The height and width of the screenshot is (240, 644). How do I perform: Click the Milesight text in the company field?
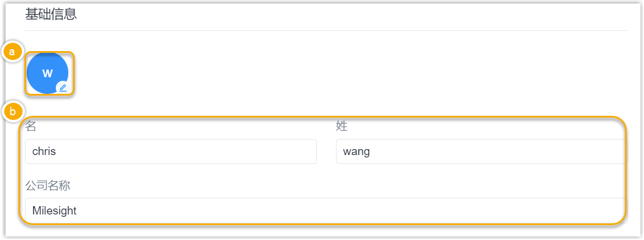tap(55, 211)
